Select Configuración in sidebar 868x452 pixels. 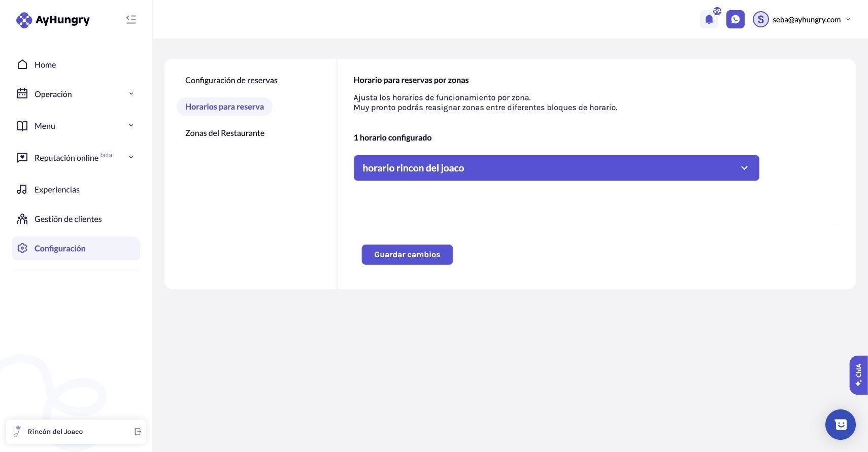click(x=76, y=248)
